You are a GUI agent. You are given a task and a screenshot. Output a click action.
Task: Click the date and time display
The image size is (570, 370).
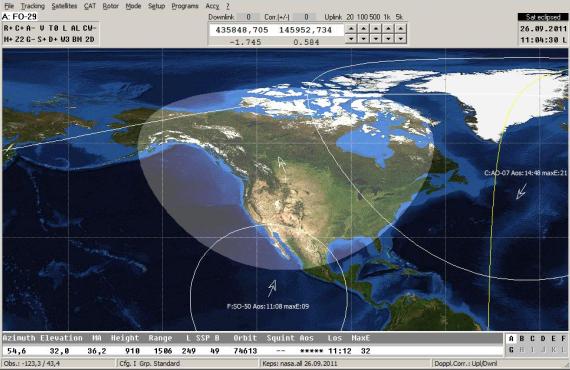coord(543,34)
